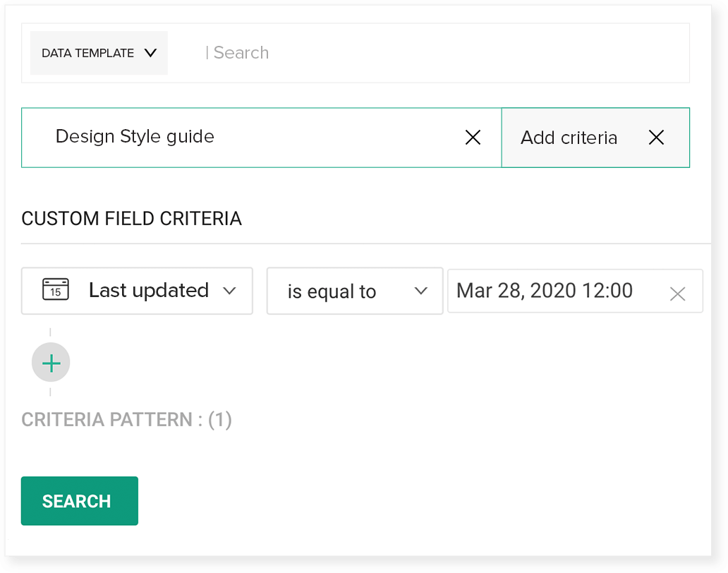Add a new criteria row with plus
The height and width of the screenshot is (573, 728).
51,363
